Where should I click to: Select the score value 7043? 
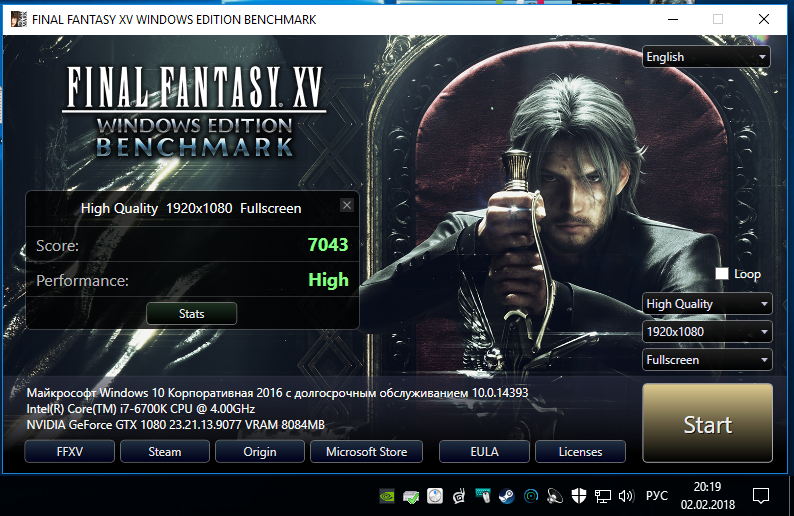click(x=328, y=245)
